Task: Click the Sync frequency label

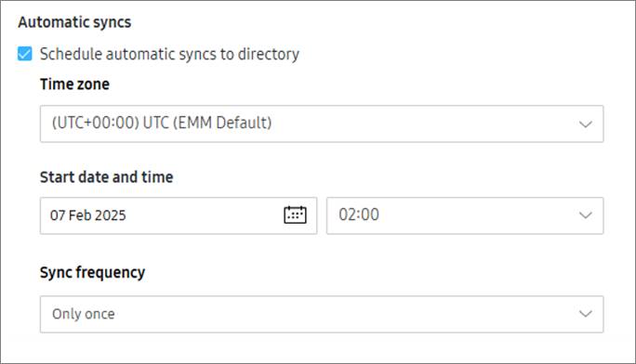Action: 92,272
